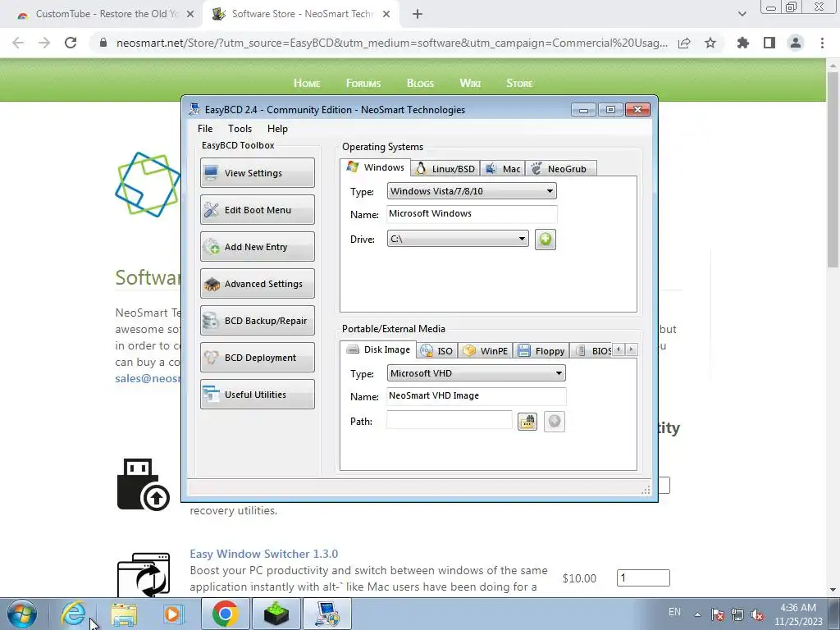The image size is (840, 630).
Task: Close the Software Store browser tab
Action: click(386, 15)
